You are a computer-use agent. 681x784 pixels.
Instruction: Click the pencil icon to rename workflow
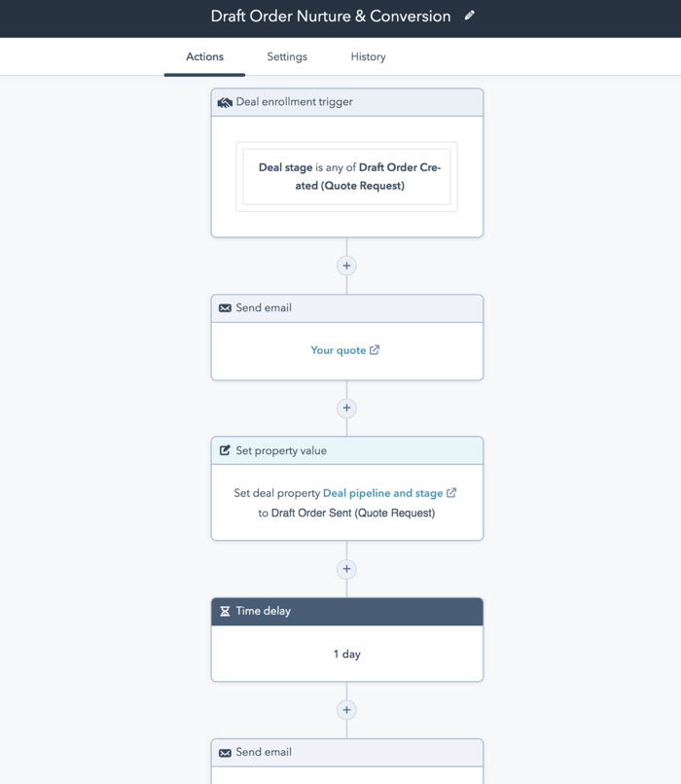pyautogui.click(x=469, y=16)
